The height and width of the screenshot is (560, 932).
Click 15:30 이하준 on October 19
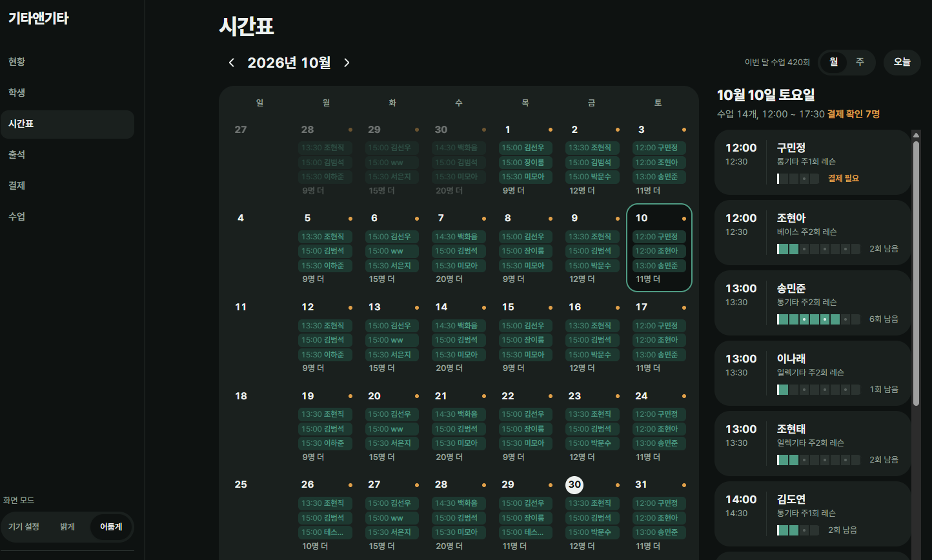[325, 443]
